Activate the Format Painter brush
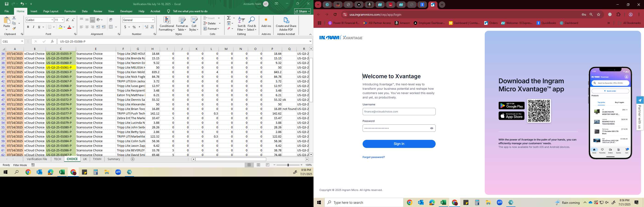 [14, 28]
